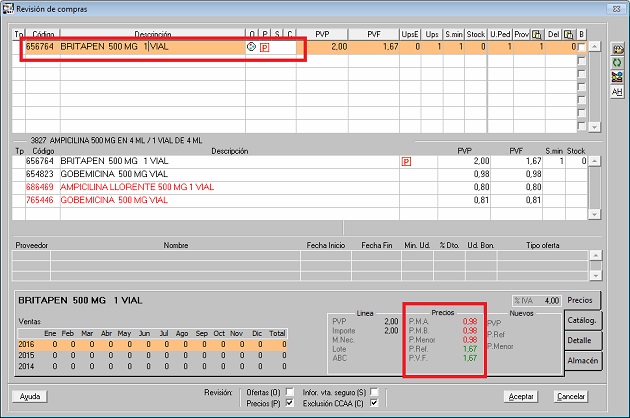
Task: Click the green refresh arrows icon
Action: 617,63
